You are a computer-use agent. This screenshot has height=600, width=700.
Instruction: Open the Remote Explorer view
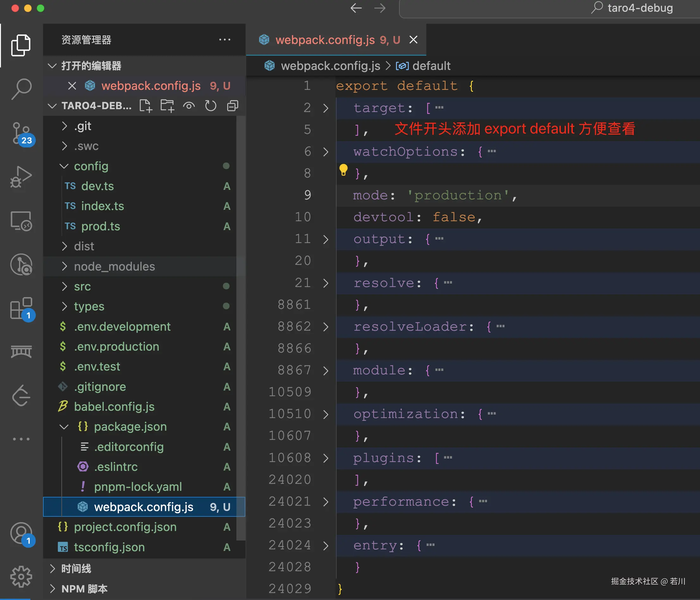[21, 221]
